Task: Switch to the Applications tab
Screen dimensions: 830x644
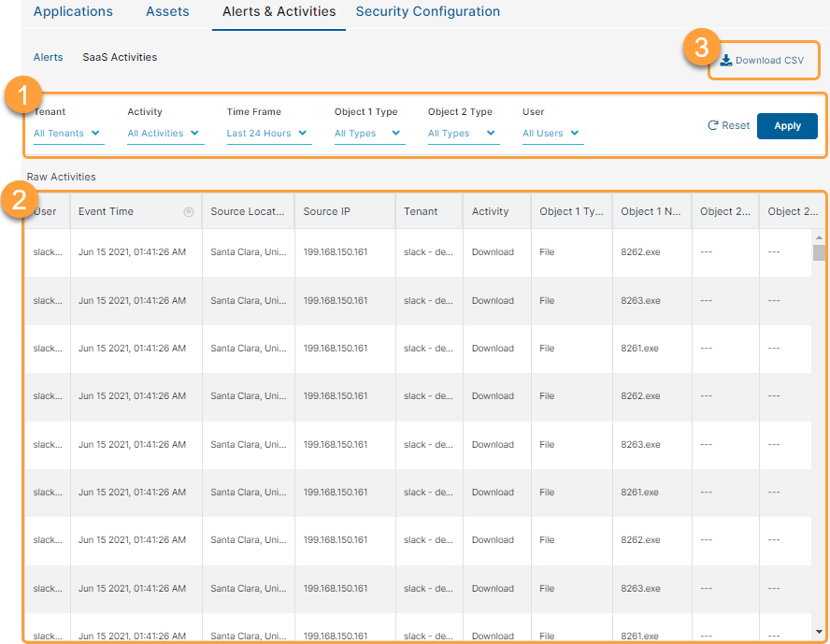Action: pos(73,12)
